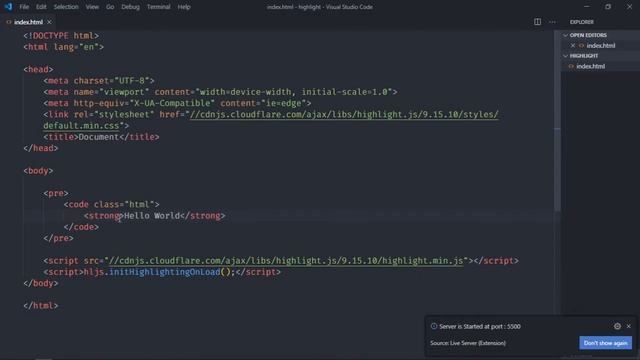Select the index.html editor tab
This screenshot has width=640, height=360.
point(28,22)
